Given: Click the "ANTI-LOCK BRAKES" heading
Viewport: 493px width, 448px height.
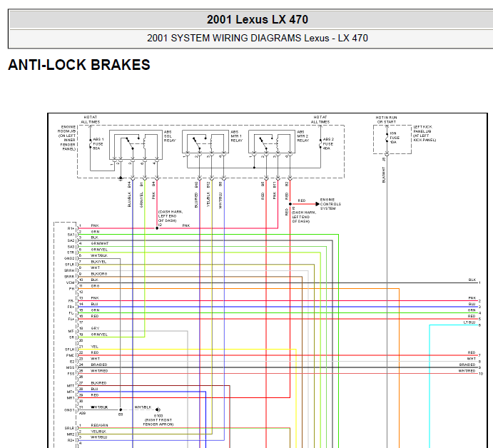Looking at the screenshot, I should point(79,65).
